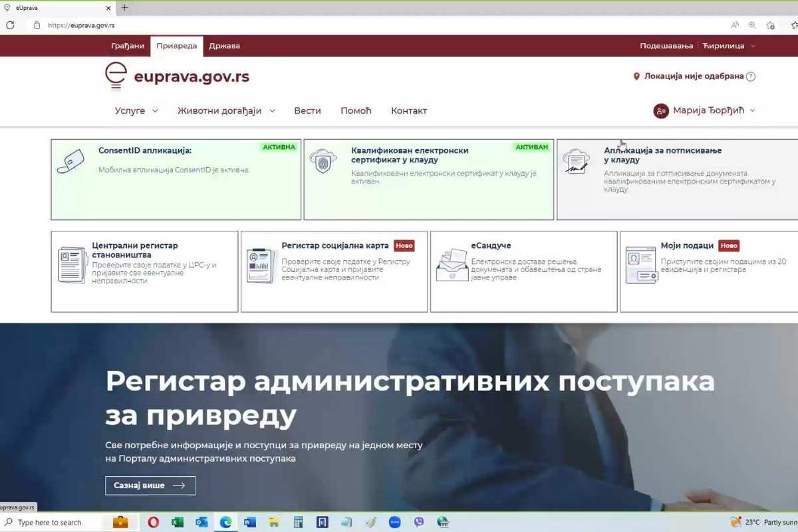The height and width of the screenshot is (532, 798).
Task: Open Регистар социјална карта card title
Action: coord(336,245)
